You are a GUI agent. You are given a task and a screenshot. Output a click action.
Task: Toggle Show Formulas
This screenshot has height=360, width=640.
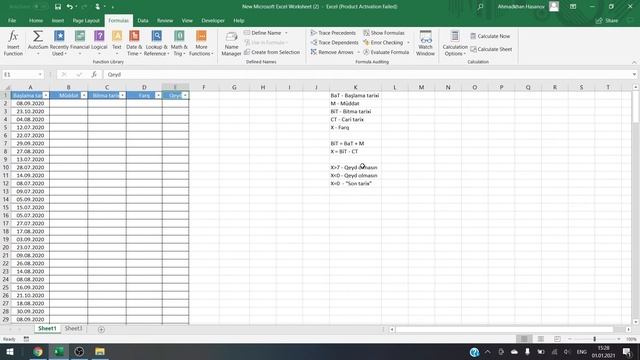[384, 33]
